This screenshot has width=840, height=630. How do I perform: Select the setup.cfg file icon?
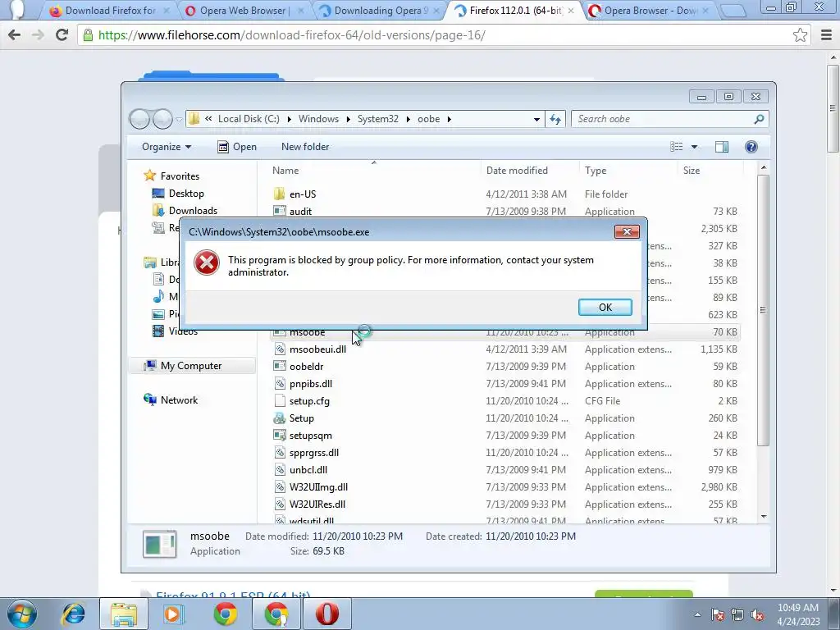pos(279,400)
